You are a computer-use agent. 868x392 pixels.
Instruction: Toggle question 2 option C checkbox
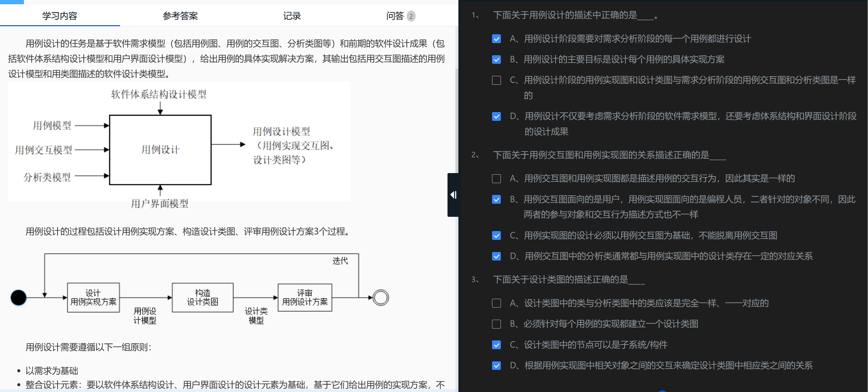coord(496,235)
